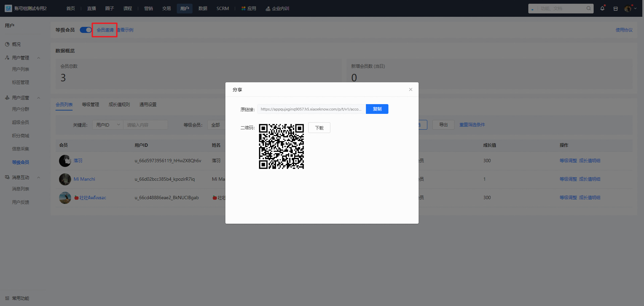Go to 首页 in top navigation
The height and width of the screenshot is (306, 644).
(71, 8)
